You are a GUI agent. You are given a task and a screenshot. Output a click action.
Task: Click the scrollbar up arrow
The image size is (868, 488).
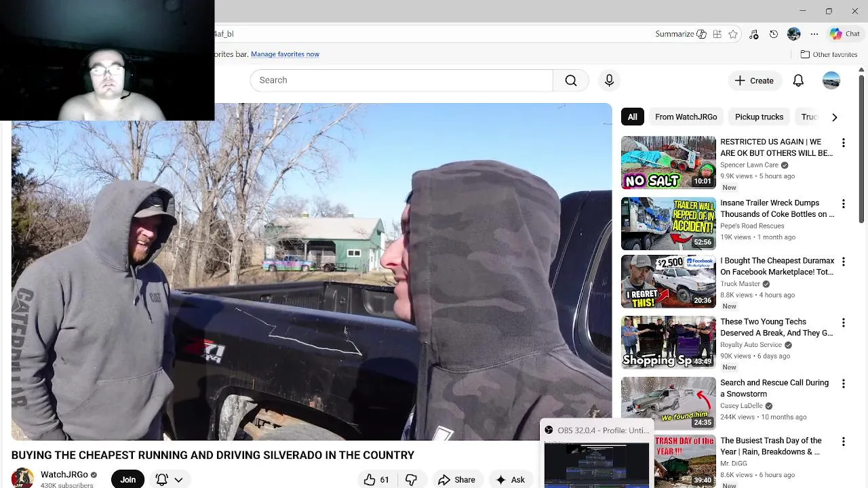(861, 69)
